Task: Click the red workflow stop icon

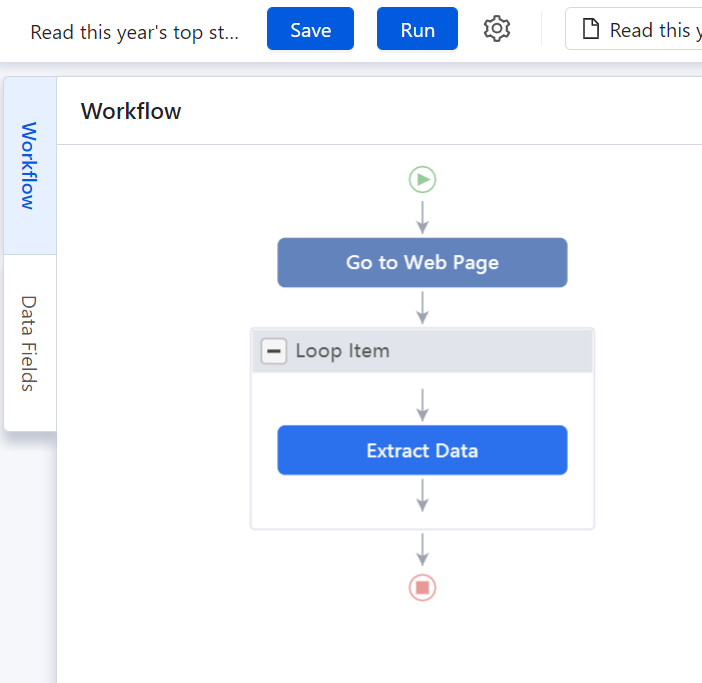Action: pyautogui.click(x=422, y=587)
